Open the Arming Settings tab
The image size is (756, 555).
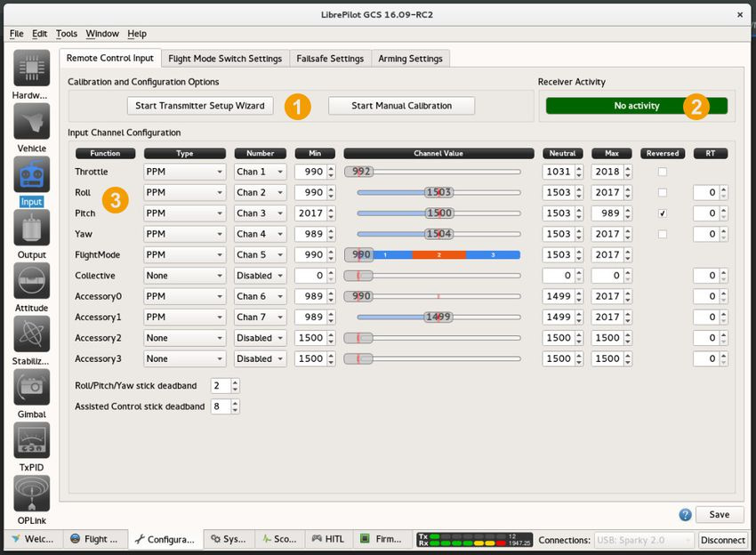[410, 59]
